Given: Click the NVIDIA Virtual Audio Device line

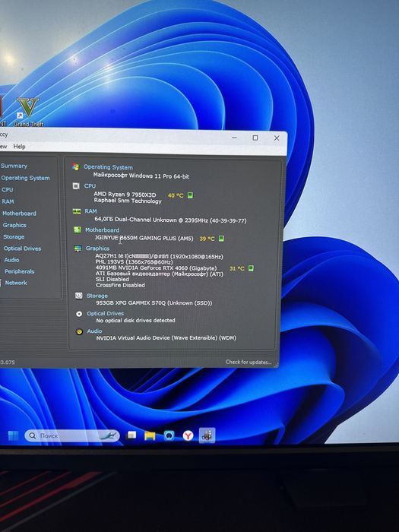Looking at the screenshot, I should 166,337.
